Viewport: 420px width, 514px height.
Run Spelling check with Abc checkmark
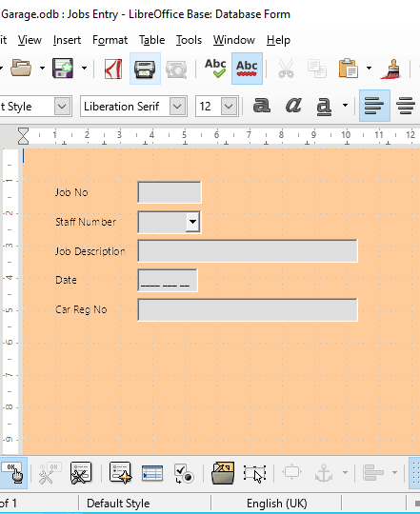click(215, 69)
